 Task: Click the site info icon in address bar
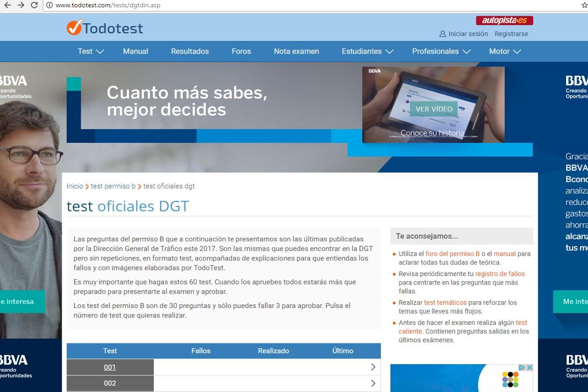point(49,5)
